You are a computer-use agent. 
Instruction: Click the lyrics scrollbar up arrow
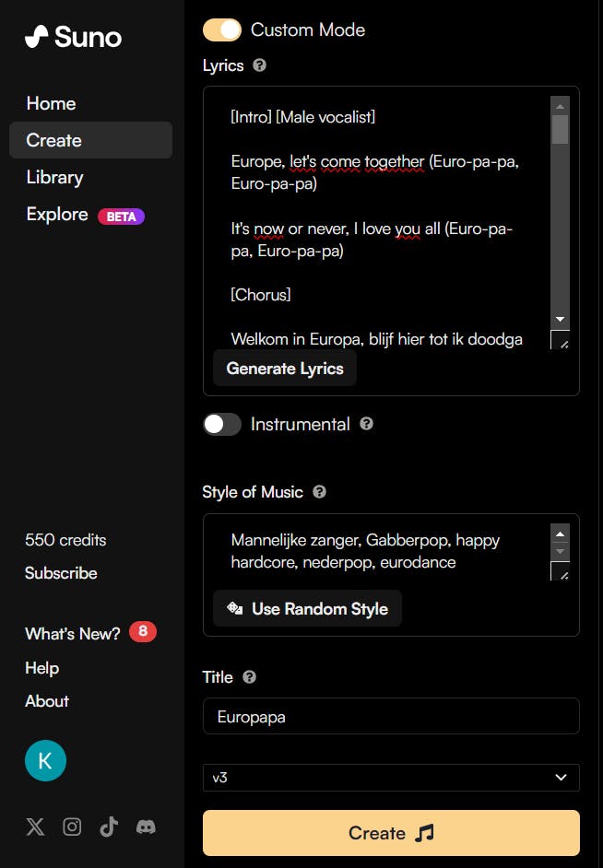tap(560, 106)
